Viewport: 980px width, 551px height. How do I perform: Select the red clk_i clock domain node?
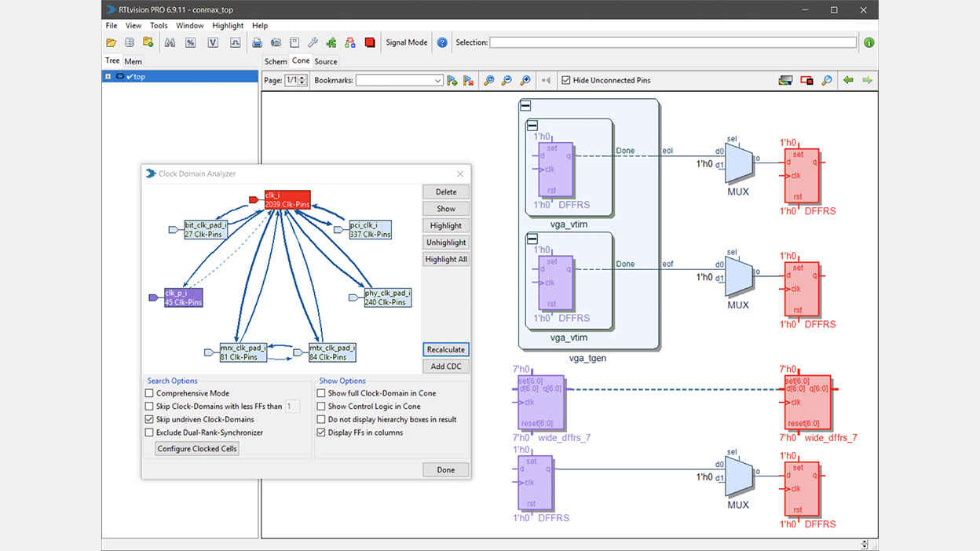coord(287,199)
